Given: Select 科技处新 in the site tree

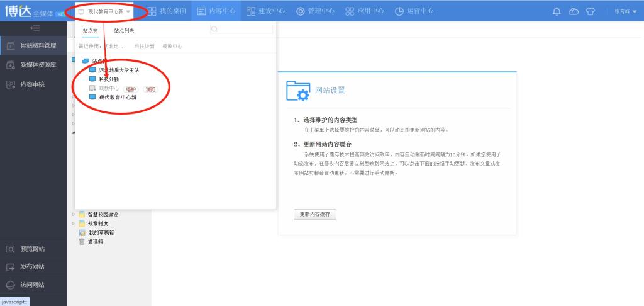Looking at the screenshot, I should (x=108, y=79).
